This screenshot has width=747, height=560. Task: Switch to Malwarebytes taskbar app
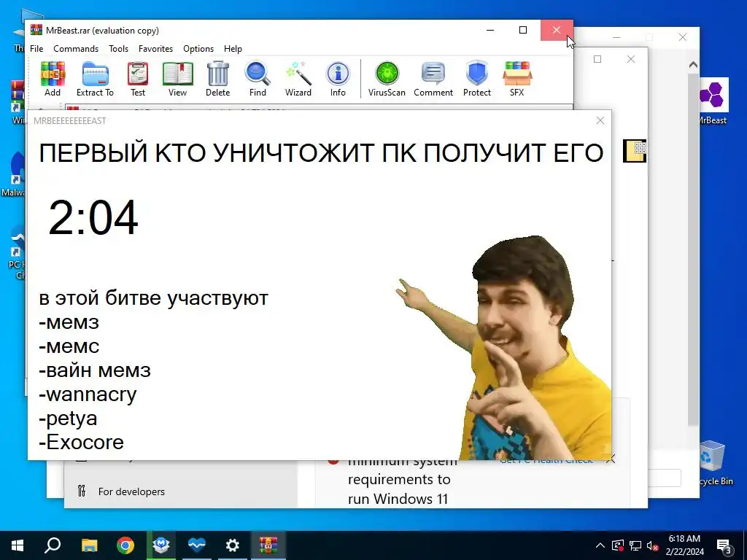click(161, 545)
